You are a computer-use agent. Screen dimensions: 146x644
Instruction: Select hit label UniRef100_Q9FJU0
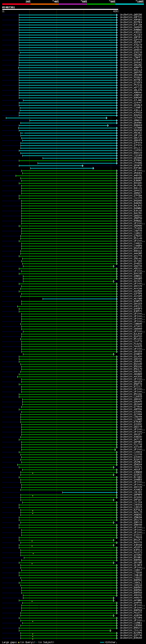point(131,135)
